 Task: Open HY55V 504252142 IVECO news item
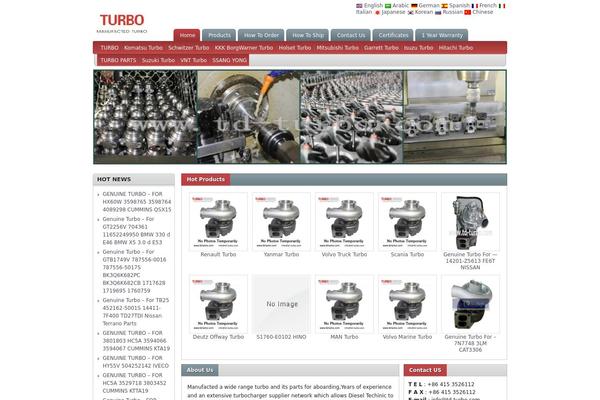pos(135,362)
